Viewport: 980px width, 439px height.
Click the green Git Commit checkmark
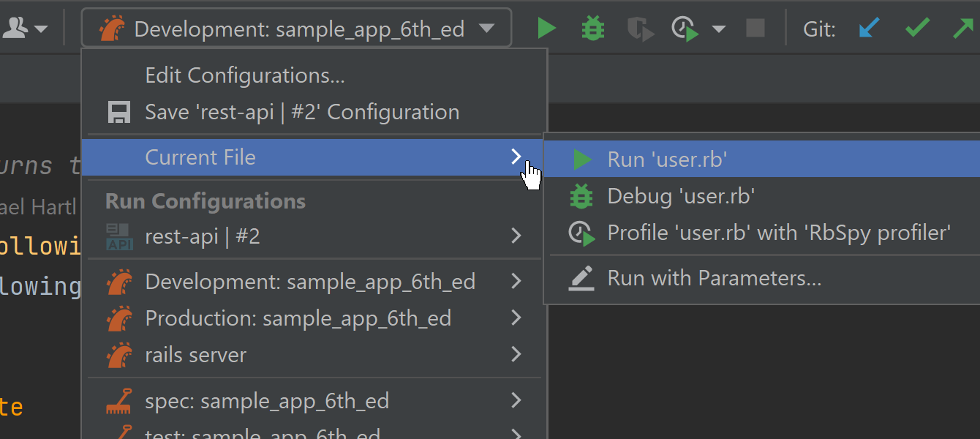(x=917, y=29)
